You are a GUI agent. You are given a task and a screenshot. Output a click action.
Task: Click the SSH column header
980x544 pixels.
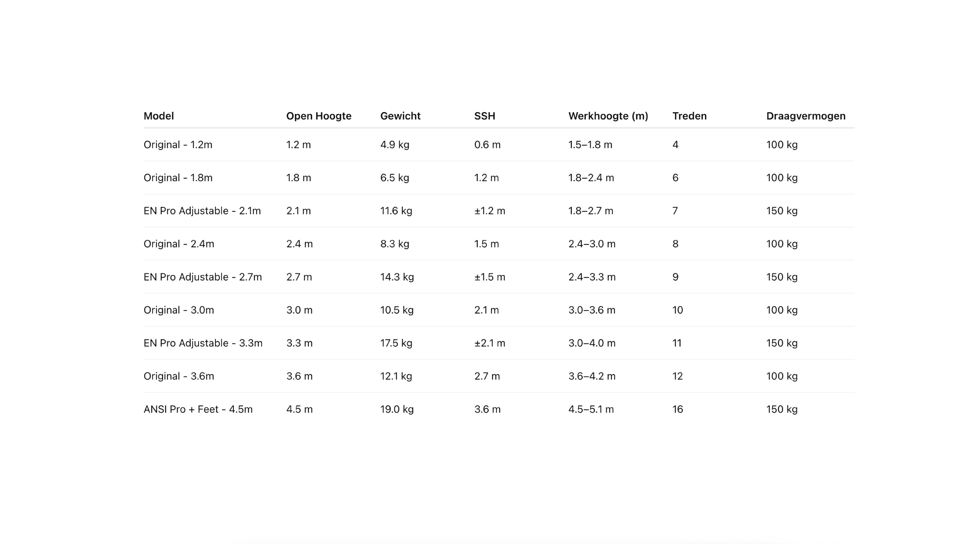coord(484,116)
